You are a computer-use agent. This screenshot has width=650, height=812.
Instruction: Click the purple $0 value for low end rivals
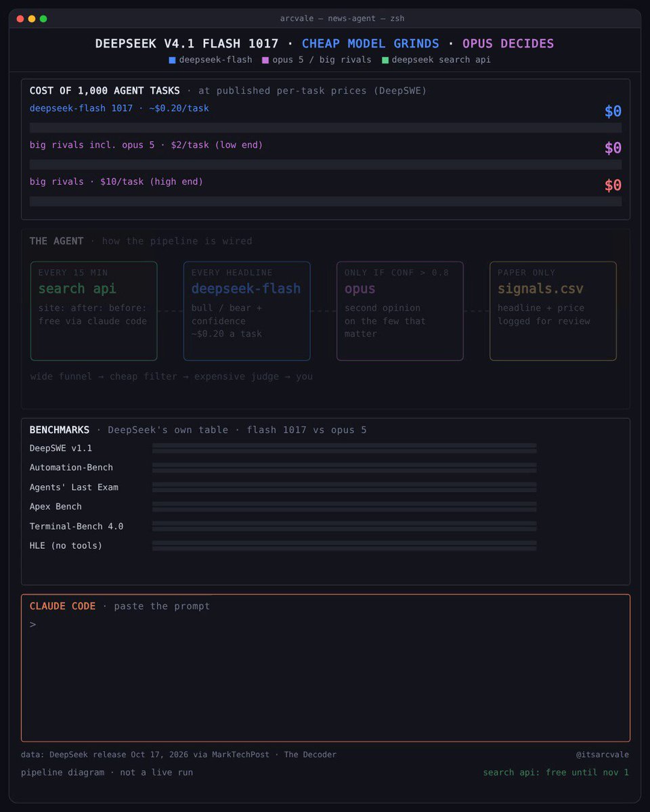tap(613, 148)
